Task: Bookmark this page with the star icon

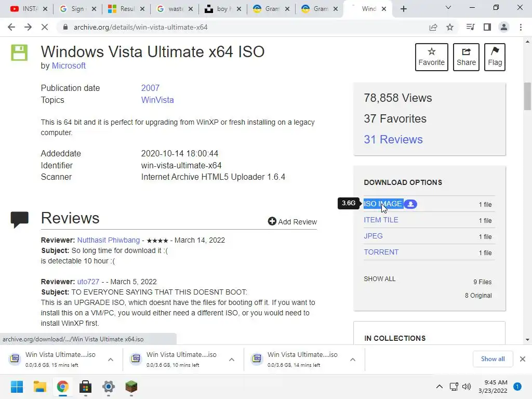Action: [450, 27]
